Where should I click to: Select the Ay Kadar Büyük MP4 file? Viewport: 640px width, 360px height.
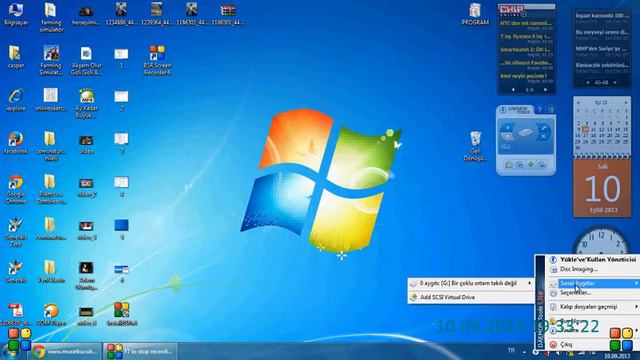[x=86, y=103]
